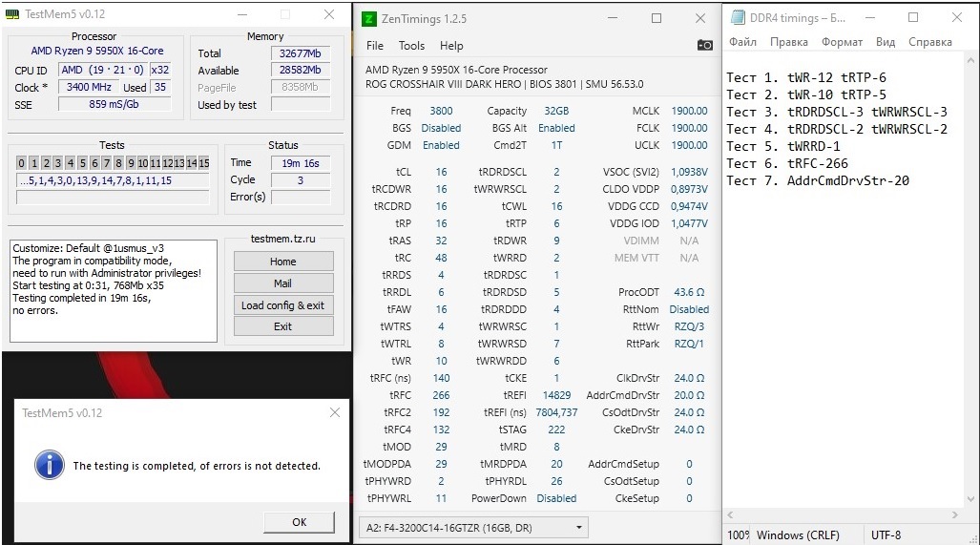Click OK in the testing completed dialog
The image size is (980, 545).
[299, 522]
